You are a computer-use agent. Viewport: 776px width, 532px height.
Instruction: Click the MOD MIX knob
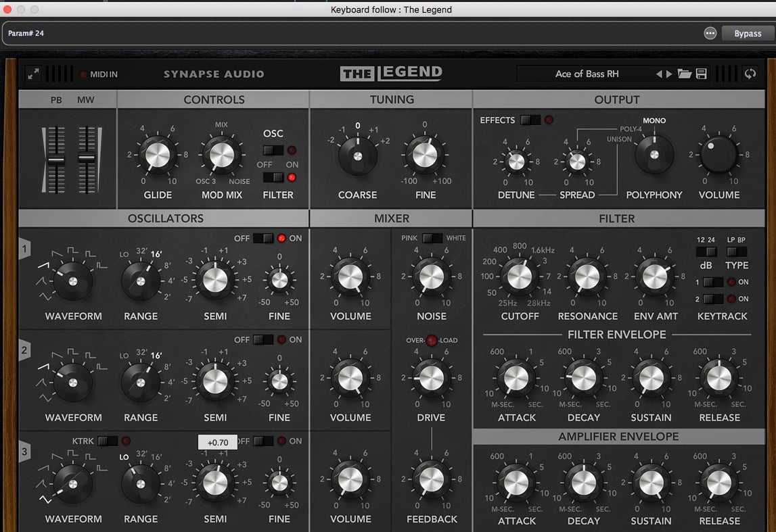click(x=221, y=155)
